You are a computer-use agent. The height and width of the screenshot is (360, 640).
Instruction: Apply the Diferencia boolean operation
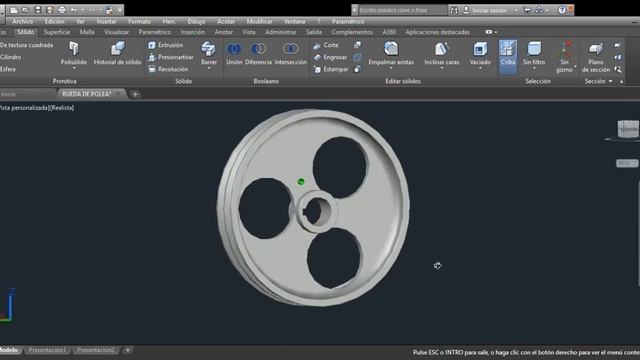tap(258, 53)
